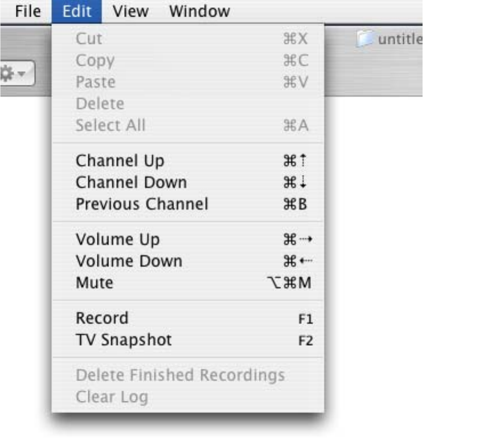Mute the TV audio
The height and width of the screenshot is (438, 504).
(x=95, y=283)
